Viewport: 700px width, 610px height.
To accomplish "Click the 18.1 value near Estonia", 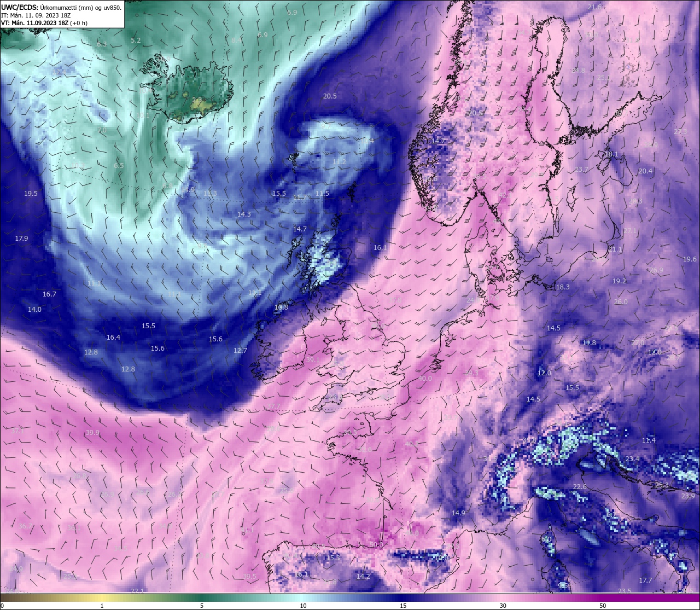I will tap(611, 154).
